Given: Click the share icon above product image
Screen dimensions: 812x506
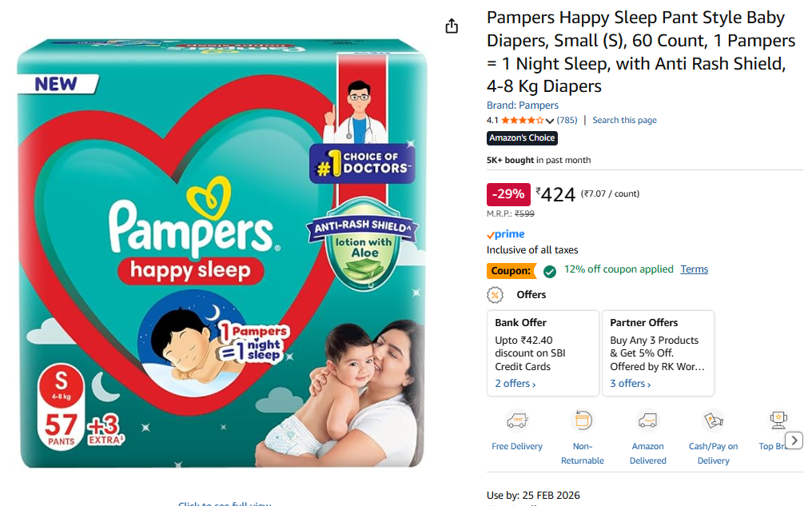Looking at the screenshot, I should (452, 26).
